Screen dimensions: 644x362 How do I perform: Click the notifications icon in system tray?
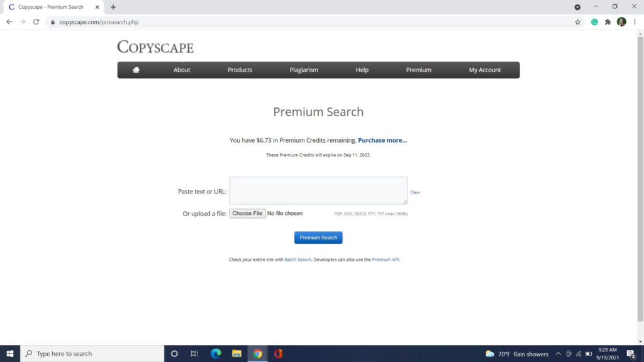tap(631, 353)
